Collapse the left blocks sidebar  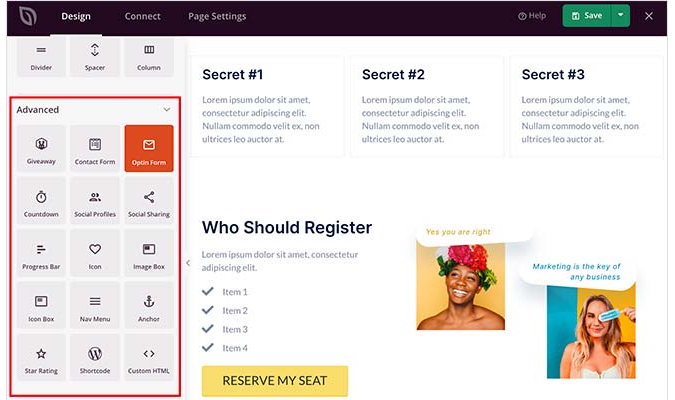(187, 263)
